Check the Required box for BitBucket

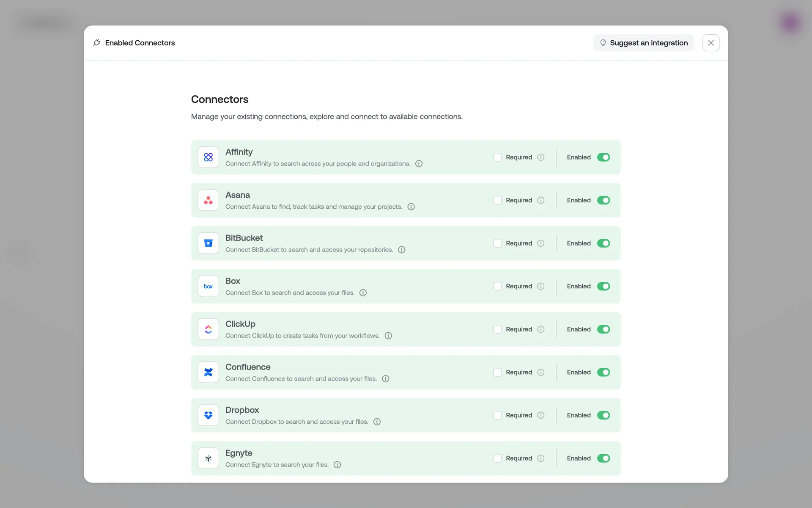pyautogui.click(x=497, y=243)
